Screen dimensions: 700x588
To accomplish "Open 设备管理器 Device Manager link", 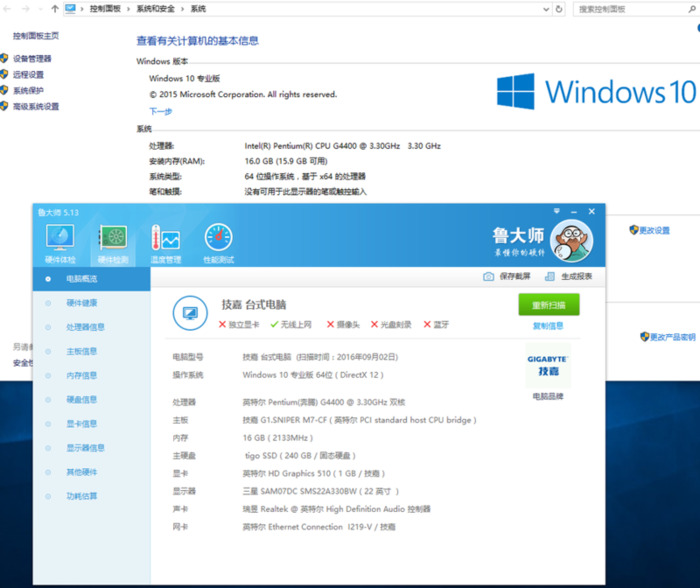I will 32,59.
